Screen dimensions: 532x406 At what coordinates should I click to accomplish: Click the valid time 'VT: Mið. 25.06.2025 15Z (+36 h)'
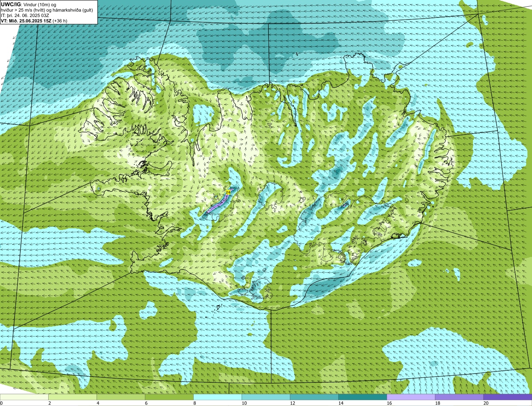coord(34,20)
